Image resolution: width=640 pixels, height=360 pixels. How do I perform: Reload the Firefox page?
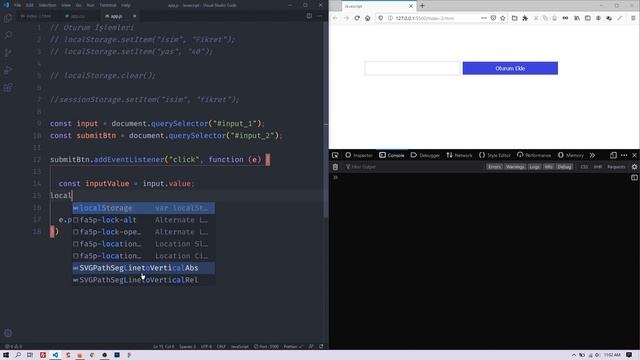pyautogui.click(x=357, y=18)
